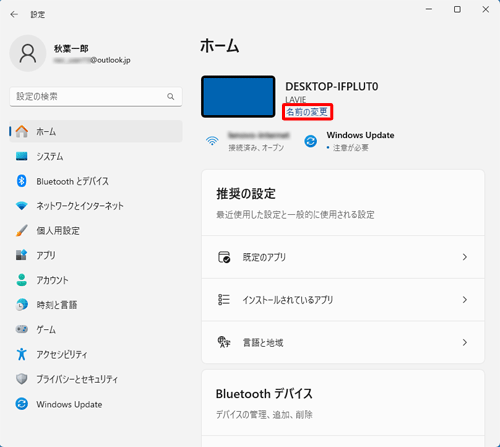Expand the 言語と地域 row chevron
Screen dimensions: 500x447
click(x=465, y=342)
